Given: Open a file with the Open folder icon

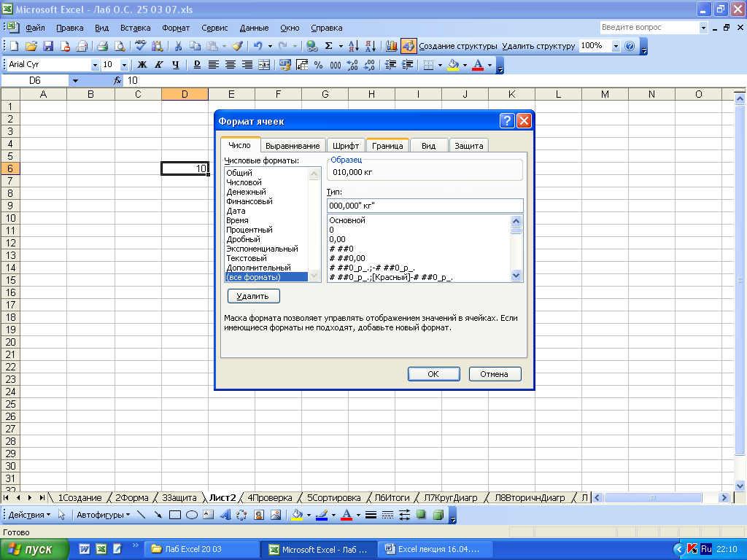Looking at the screenshot, I should coord(31,46).
